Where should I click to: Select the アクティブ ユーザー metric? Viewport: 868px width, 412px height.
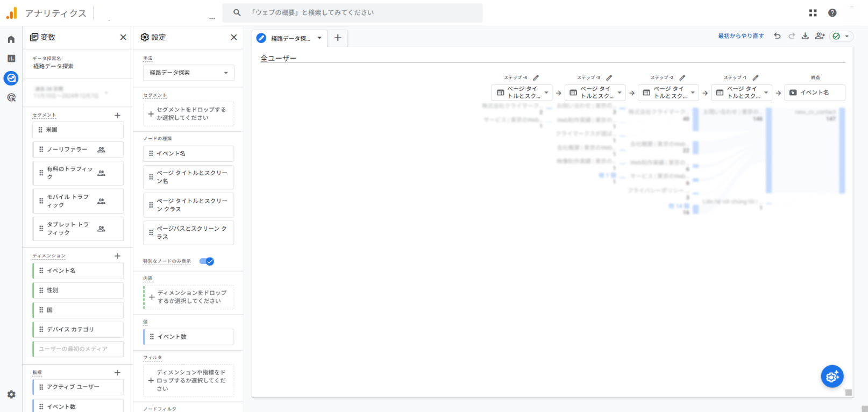pyautogui.click(x=78, y=387)
